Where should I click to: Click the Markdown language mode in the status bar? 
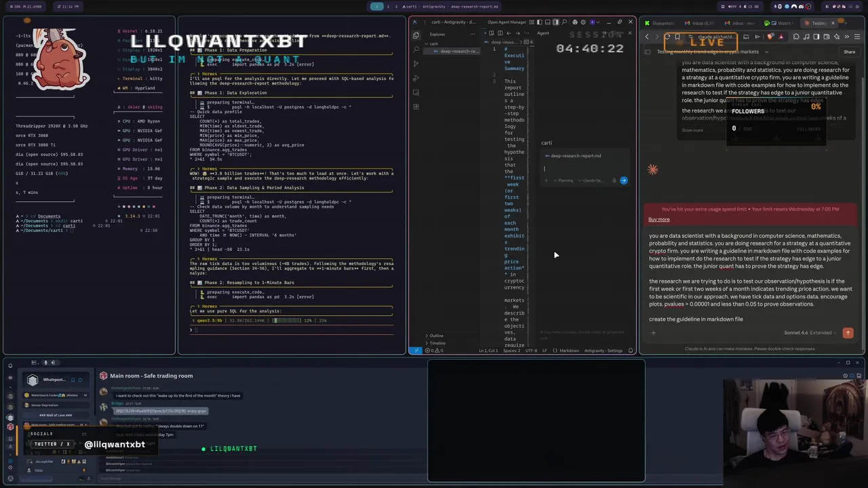(x=570, y=350)
